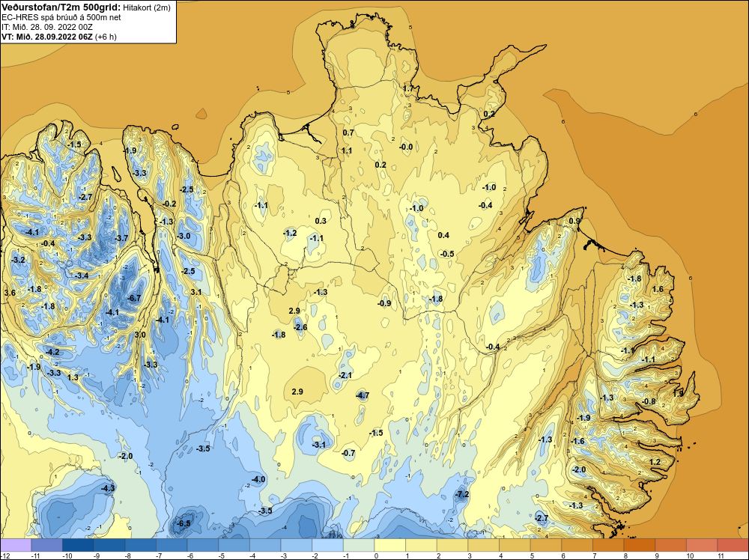Click the orange legend swatch labeled 8
749x560 pixels.
pyautogui.click(x=640, y=545)
